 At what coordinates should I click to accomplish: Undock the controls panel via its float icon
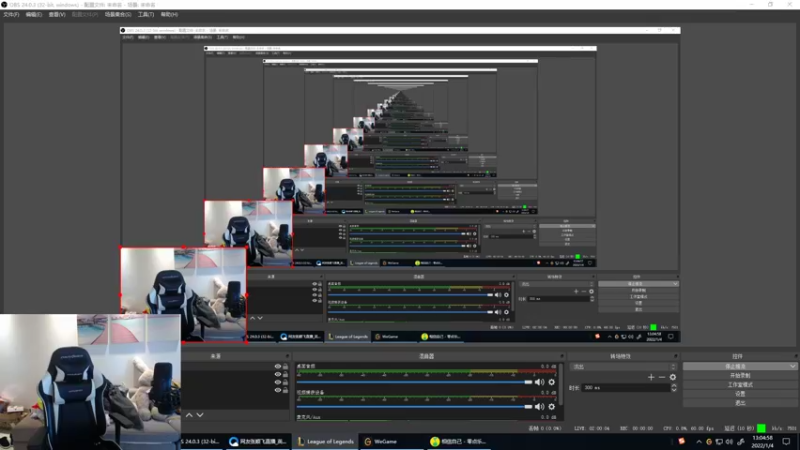pos(795,356)
